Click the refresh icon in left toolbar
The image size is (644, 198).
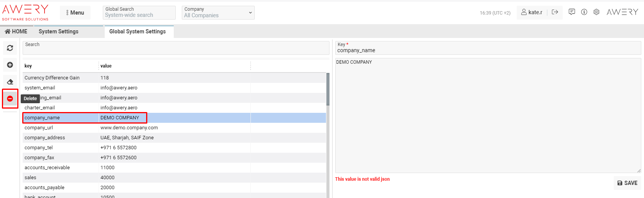10,48
